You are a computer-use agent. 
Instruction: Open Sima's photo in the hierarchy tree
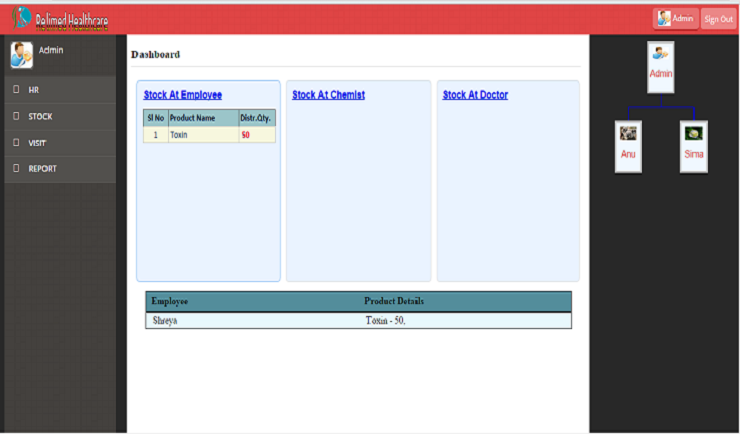(693, 133)
